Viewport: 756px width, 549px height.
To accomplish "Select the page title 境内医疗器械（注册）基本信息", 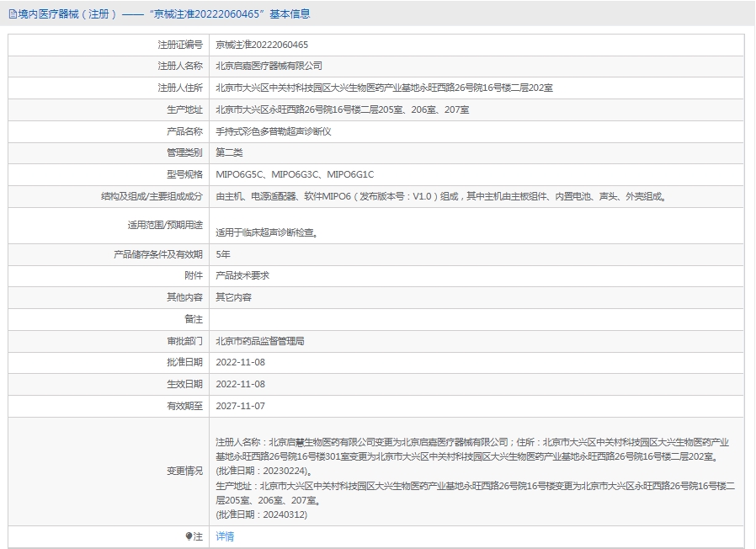I will click(159, 14).
